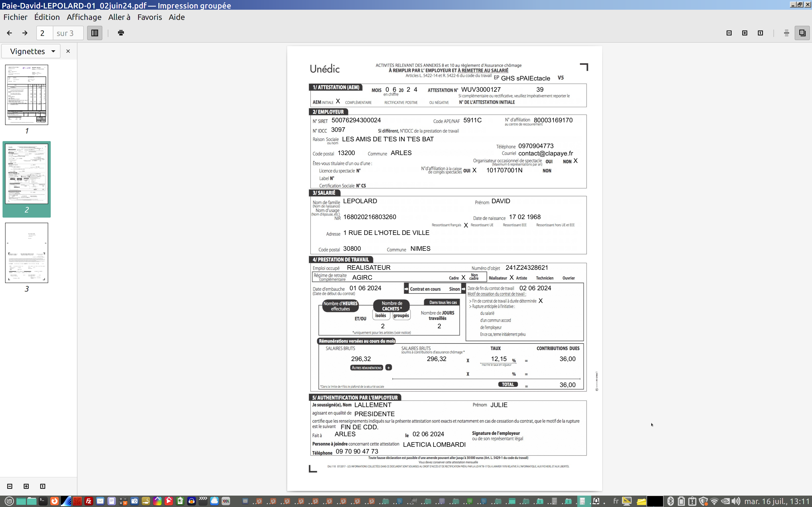
Task: Select page 1 thumbnail
Action: click(26, 95)
